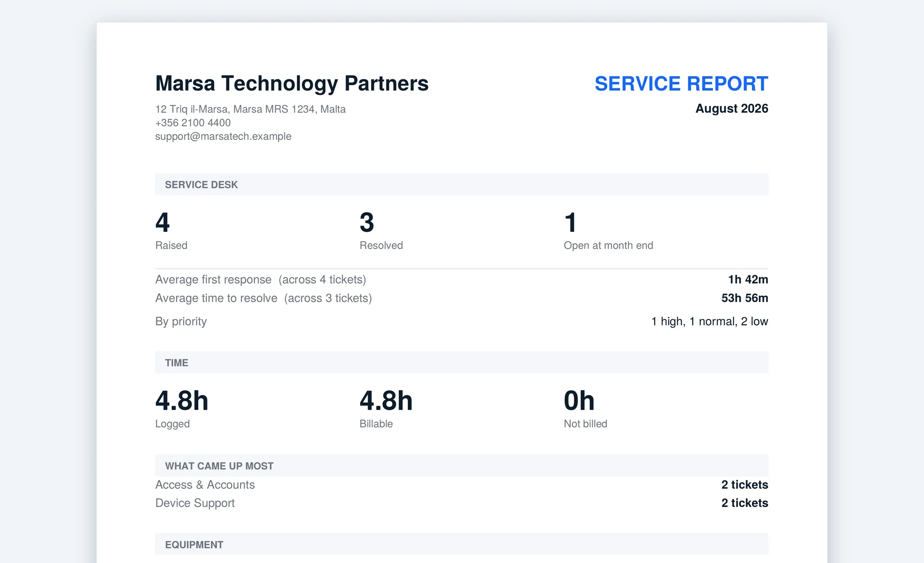Click the 1 high, 1 normal, 2 low value

coord(710,321)
